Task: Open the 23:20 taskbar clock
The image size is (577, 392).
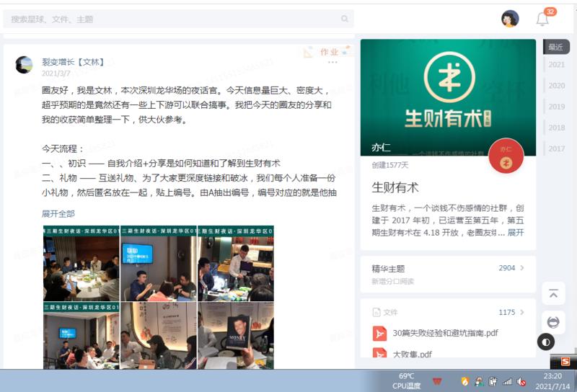Action: (x=552, y=381)
